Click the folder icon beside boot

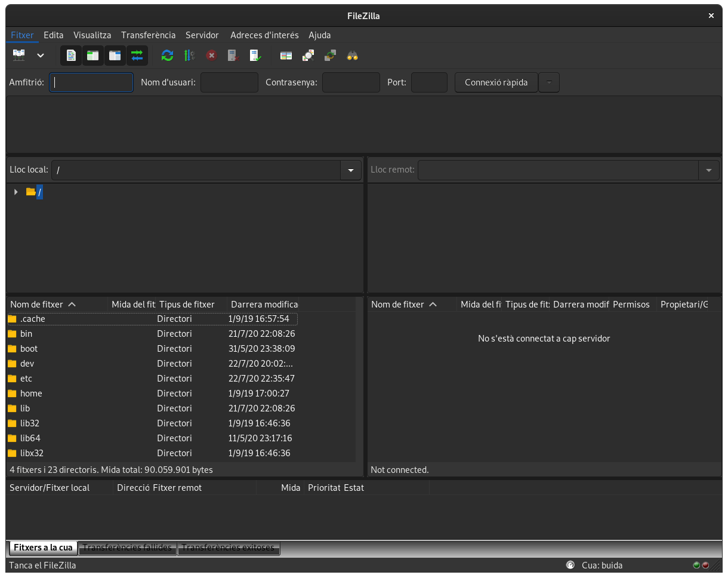[x=12, y=349]
